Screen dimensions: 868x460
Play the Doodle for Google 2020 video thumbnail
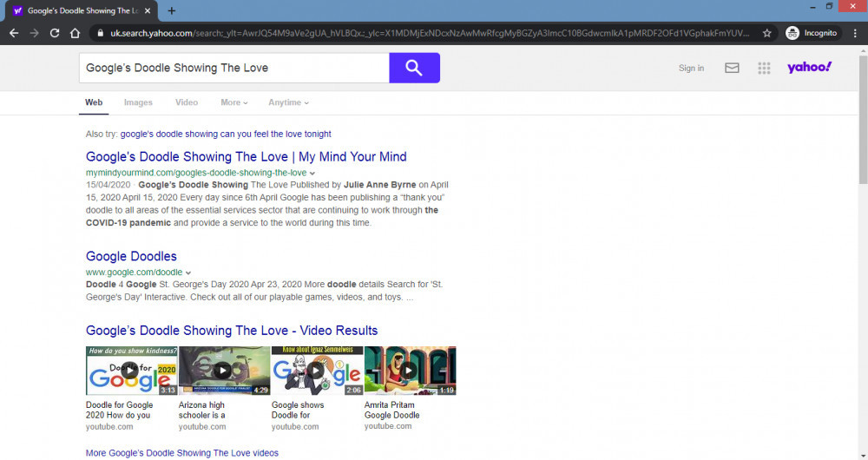click(131, 371)
